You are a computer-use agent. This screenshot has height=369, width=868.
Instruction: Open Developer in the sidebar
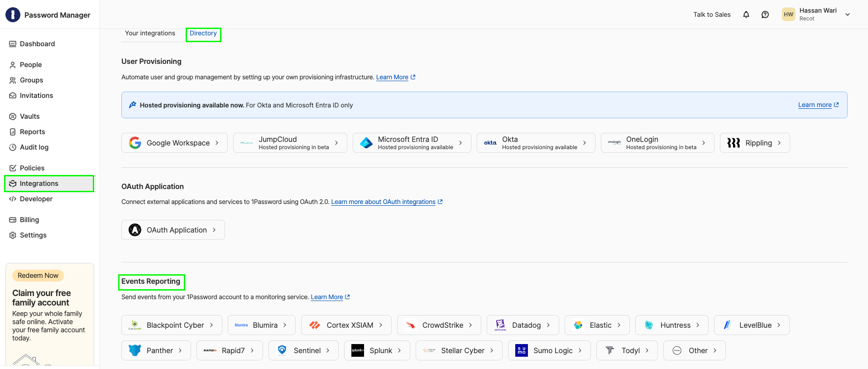(50, 199)
